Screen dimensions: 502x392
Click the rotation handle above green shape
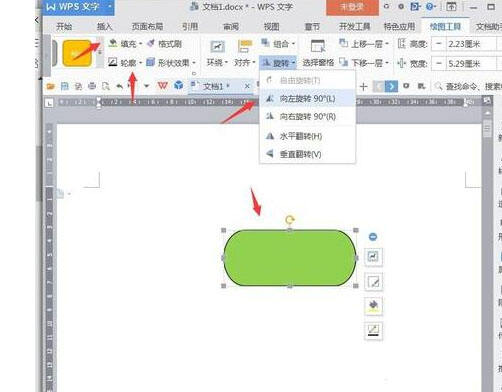[x=290, y=219]
